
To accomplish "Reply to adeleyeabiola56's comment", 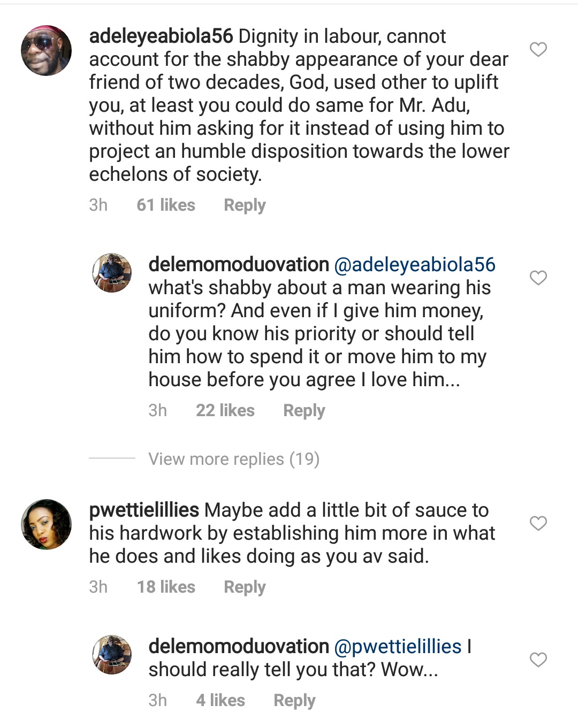I will [x=245, y=205].
